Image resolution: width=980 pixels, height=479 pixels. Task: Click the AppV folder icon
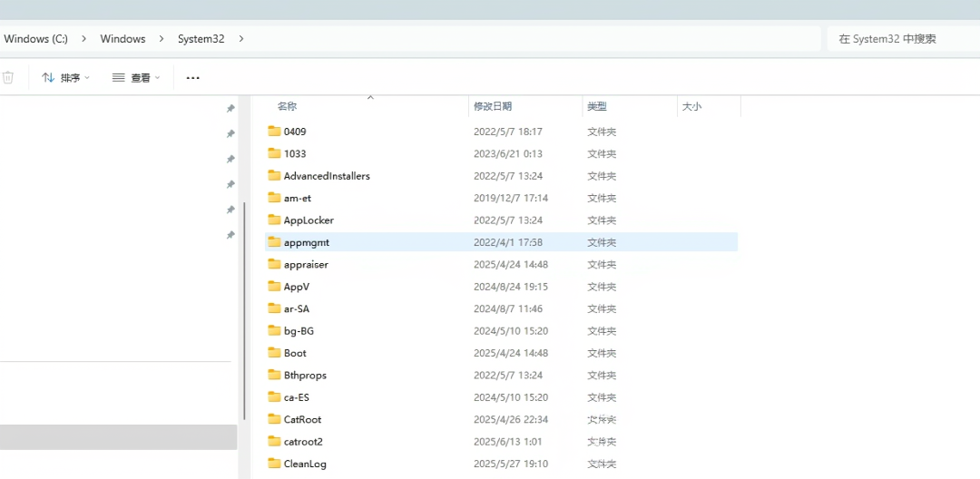point(274,286)
